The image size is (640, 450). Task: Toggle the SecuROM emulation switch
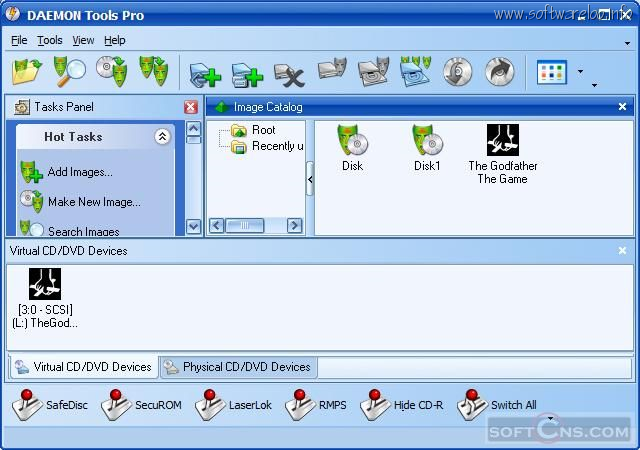pyautogui.click(x=141, y=405)
